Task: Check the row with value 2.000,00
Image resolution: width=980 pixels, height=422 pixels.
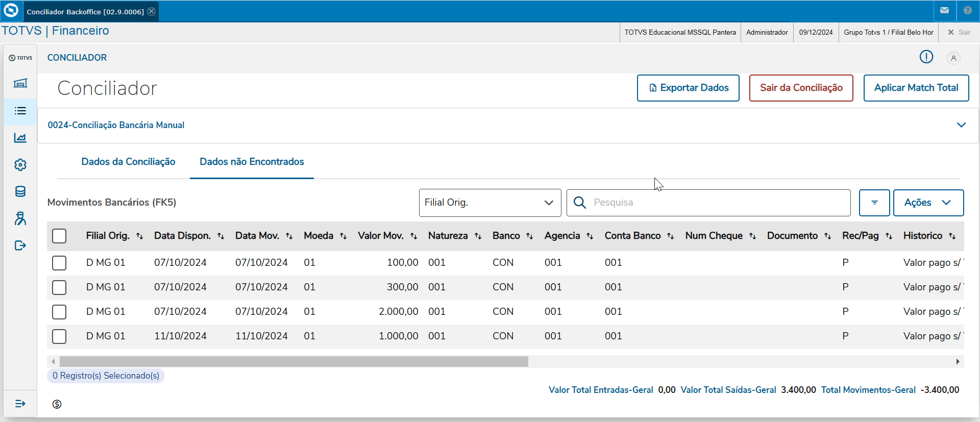Action: click(59, 312)
